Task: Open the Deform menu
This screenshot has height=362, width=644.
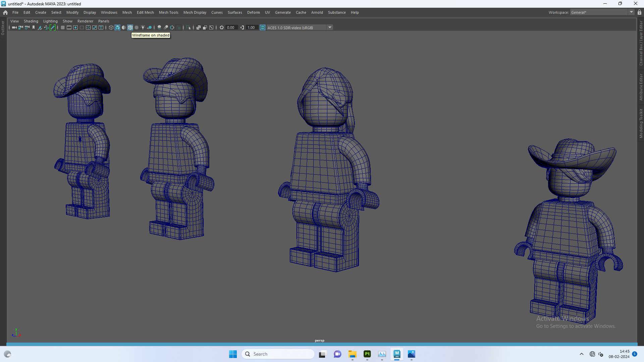Action: click(254, 12)
